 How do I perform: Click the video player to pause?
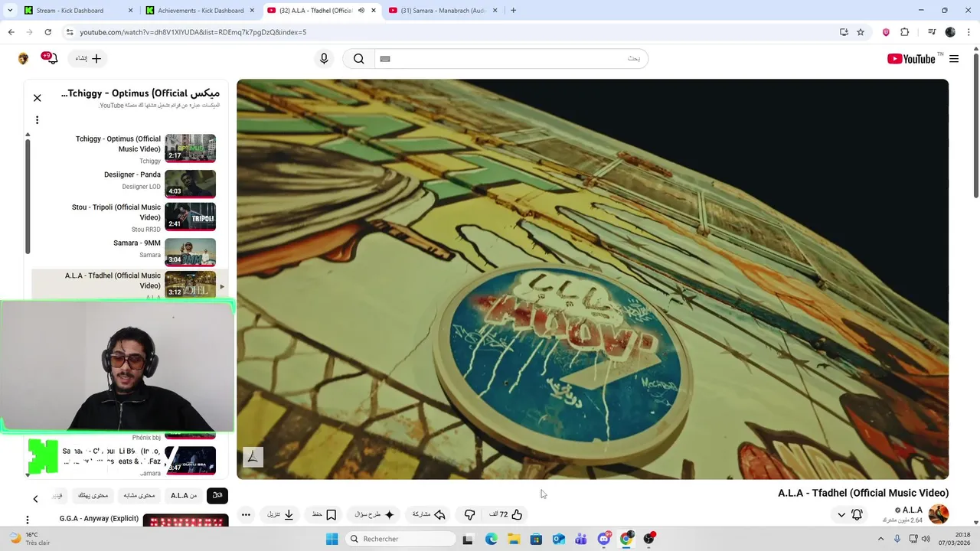coord(593,279)
